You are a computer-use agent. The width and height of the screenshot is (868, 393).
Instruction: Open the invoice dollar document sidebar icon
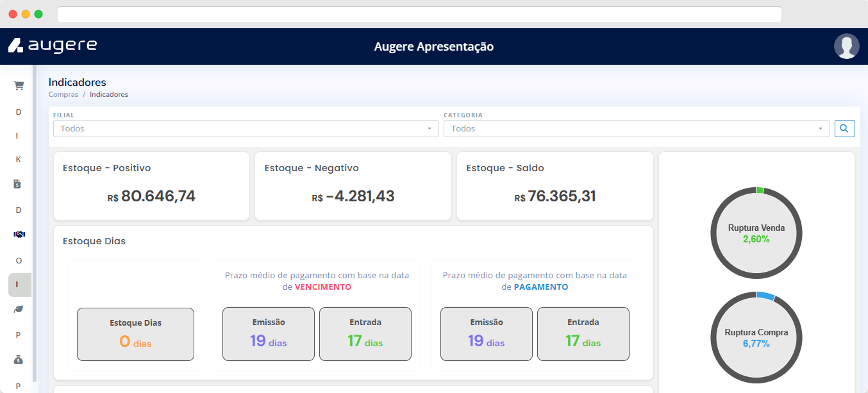[x=19, y=185]
